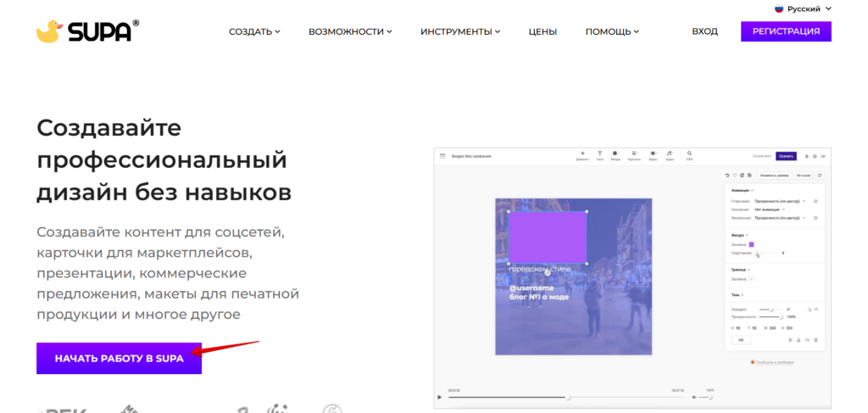Click the Russian flag language icon

click(779, 8)
